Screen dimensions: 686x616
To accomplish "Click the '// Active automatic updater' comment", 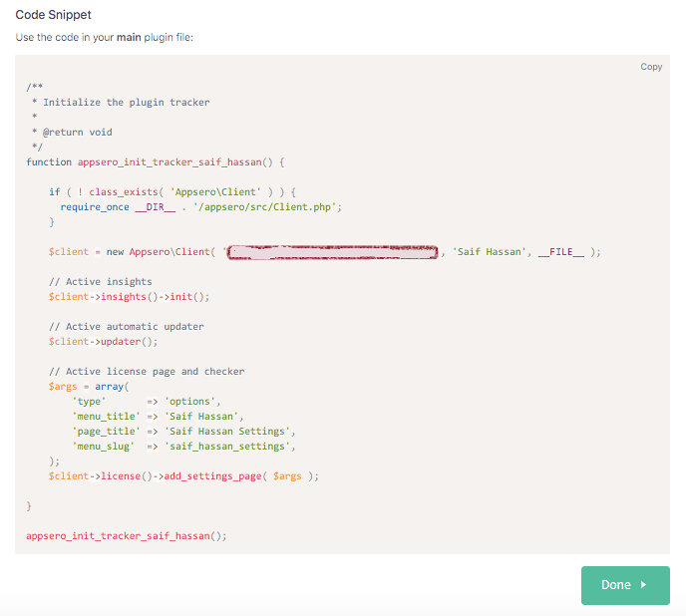I will (127, 327).
